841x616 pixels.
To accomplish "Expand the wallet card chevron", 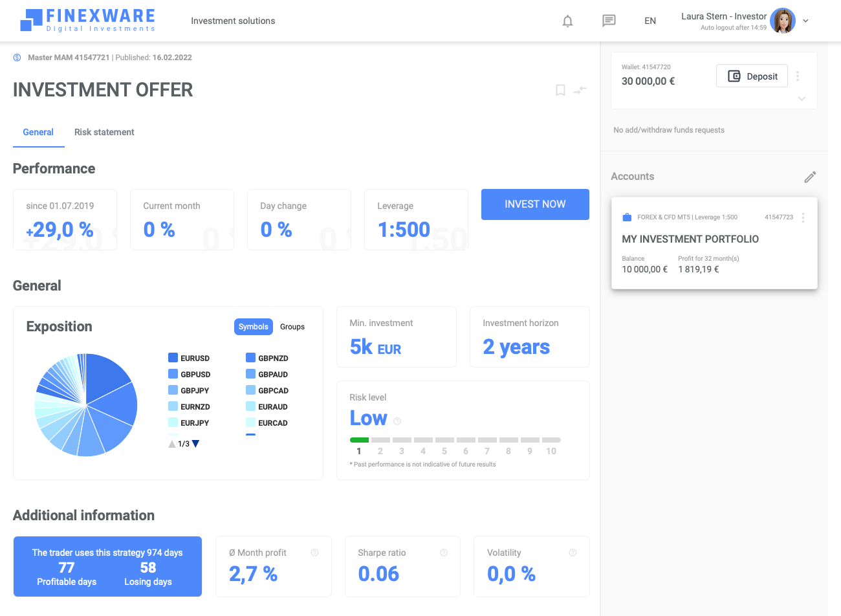I will tap(802, 98).
